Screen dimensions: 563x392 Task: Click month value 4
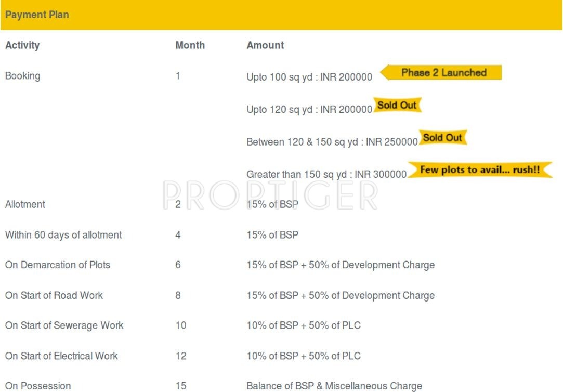pos(178,235)
